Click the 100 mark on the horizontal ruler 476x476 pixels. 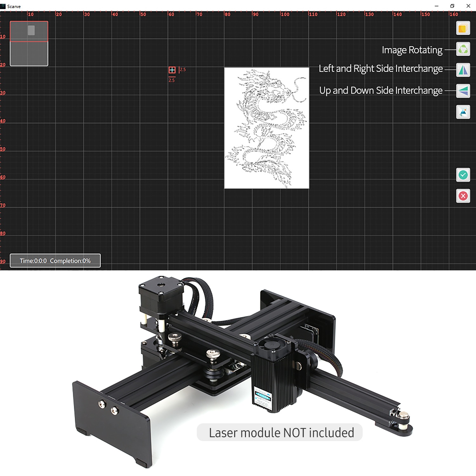[285, 14]
